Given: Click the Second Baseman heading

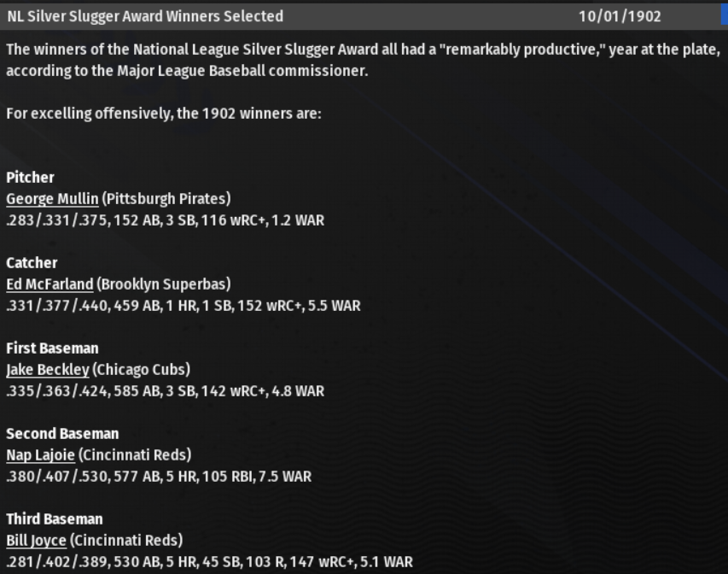Looking at the screenshot, I should (62, 434).
